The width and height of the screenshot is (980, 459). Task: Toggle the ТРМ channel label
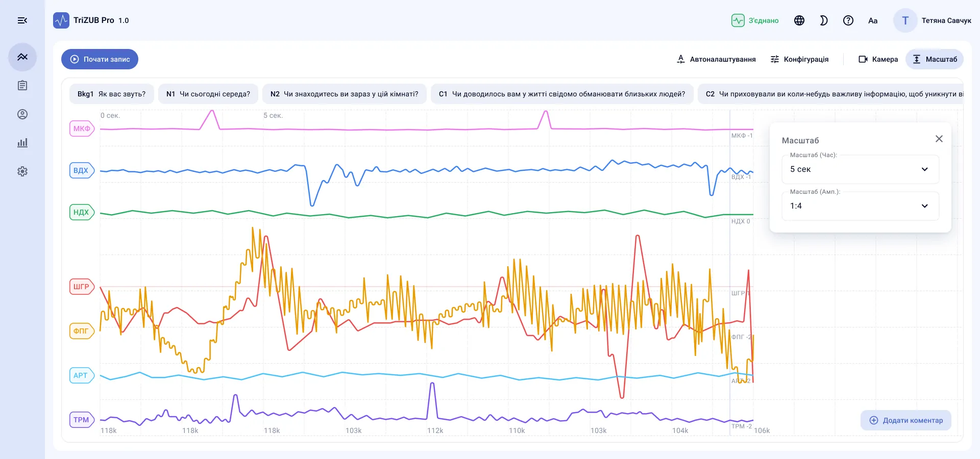click(x=82, y=420)
